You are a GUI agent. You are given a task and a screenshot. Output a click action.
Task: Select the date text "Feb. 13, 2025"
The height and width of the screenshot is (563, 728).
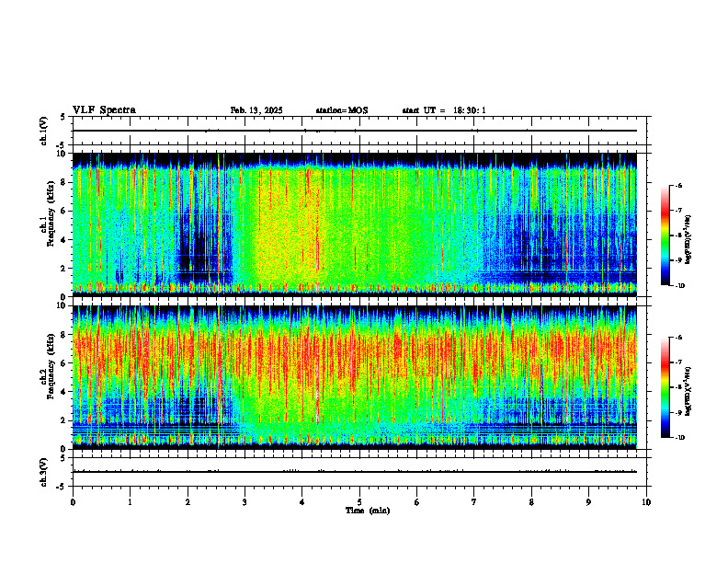(x=256, y=110)
